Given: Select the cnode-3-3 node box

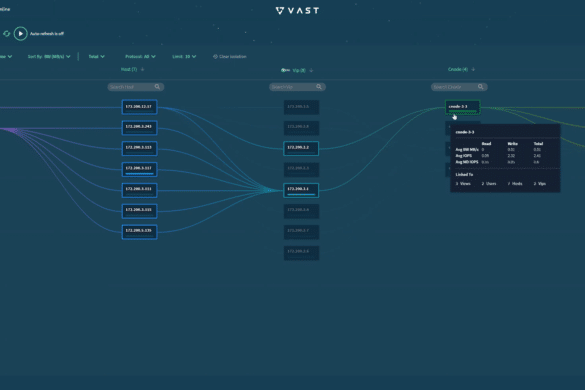Looking at the screenshot, I should pos(462,107).
